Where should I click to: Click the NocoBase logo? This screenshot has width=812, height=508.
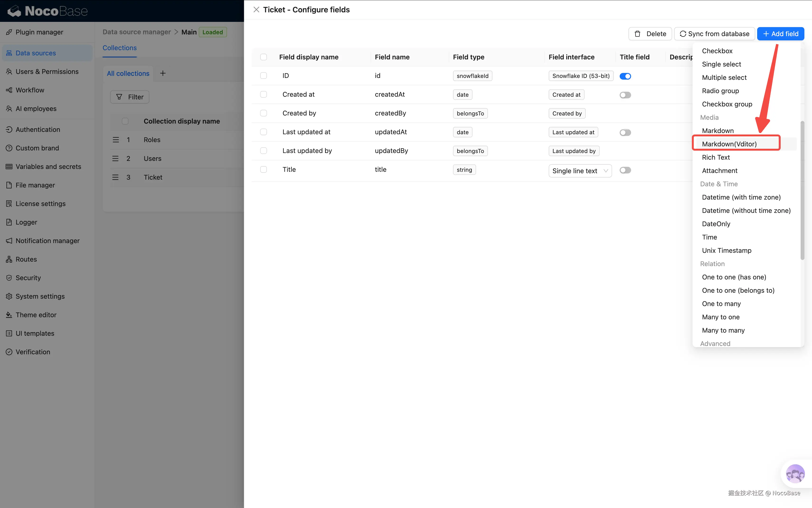[x=47, y=11]
